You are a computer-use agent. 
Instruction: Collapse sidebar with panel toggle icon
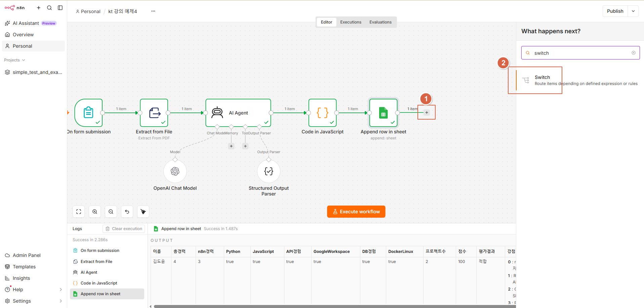click(x=60, y=8)
